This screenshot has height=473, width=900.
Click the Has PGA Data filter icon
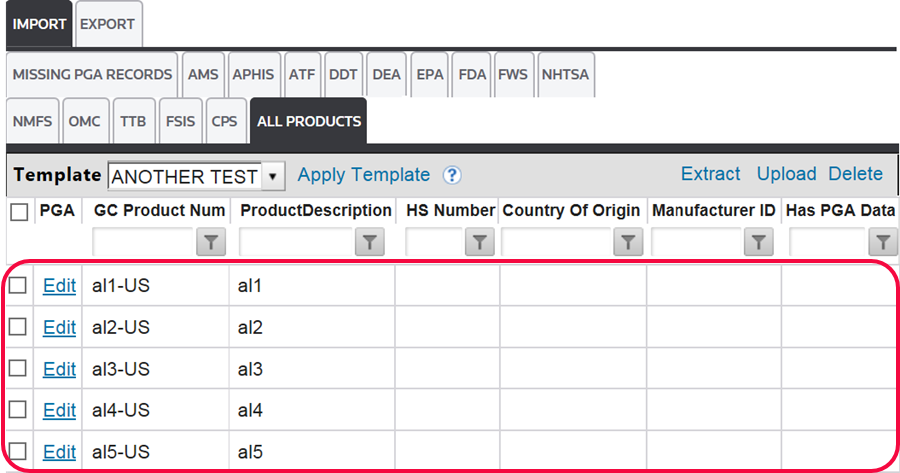tap(883, 241)
